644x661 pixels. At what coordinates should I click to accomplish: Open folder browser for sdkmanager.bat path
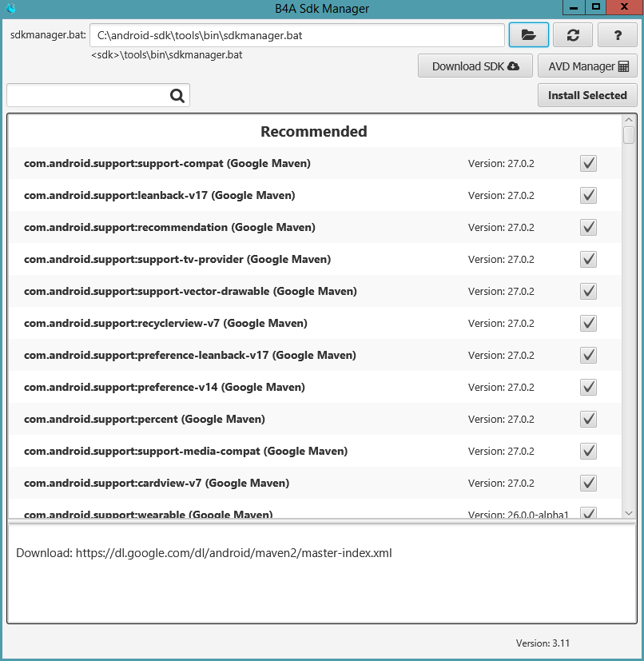click(x=528, y=35)
